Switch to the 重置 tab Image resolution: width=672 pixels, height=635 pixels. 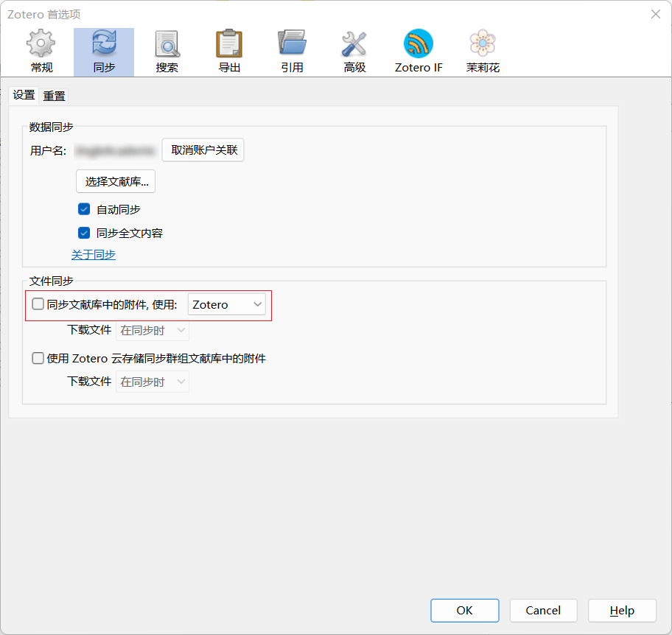click(x=54, y=96)
